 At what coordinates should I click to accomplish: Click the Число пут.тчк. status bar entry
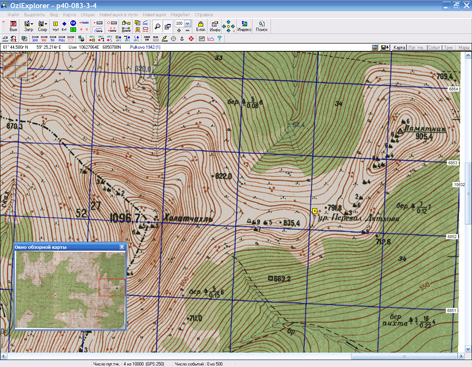[128, 364]
